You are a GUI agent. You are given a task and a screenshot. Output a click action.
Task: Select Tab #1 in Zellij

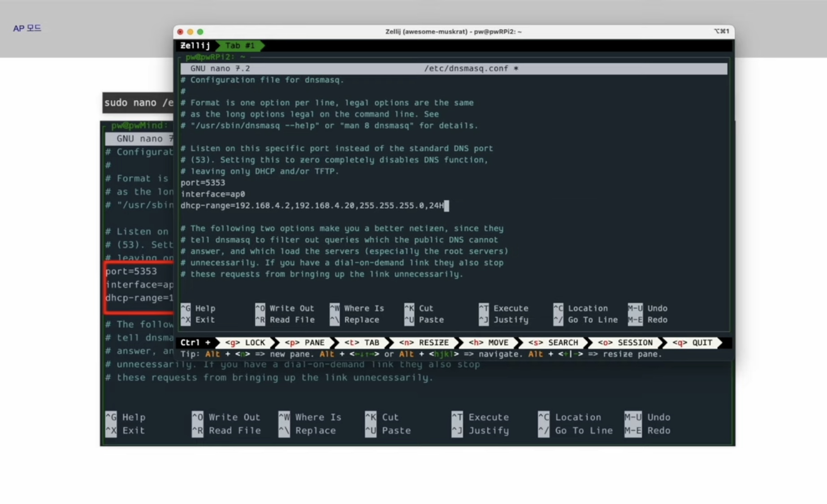click(x=240, y=45)
